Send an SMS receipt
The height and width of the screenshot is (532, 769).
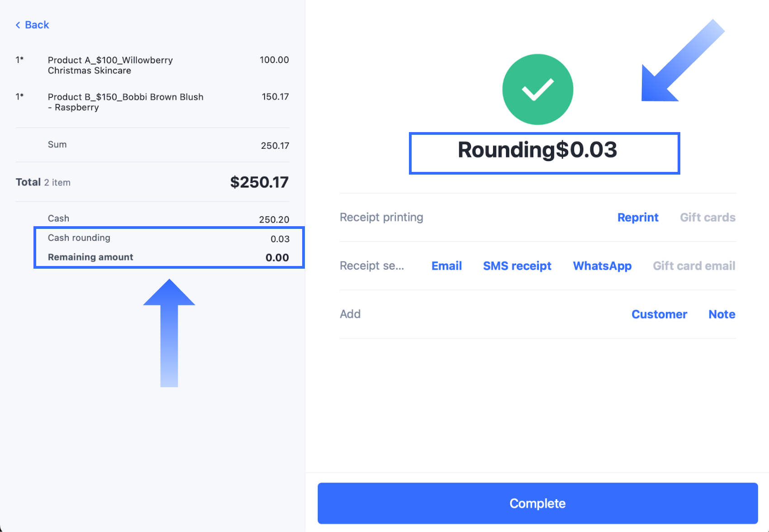[x=517, y=266]
